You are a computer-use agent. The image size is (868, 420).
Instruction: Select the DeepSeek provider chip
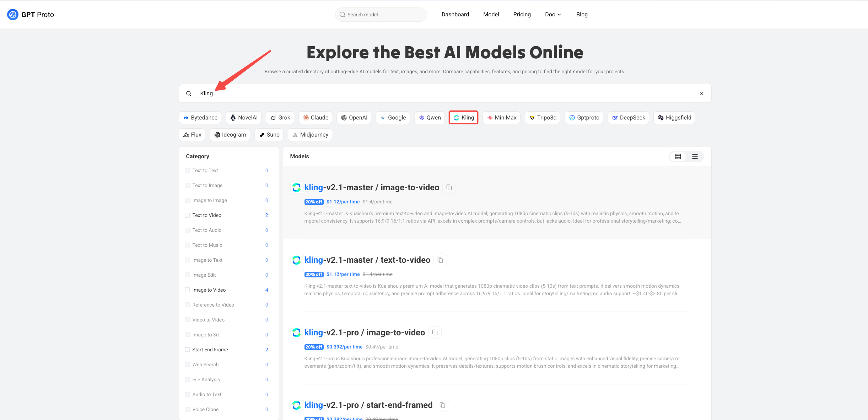pyautogui.click(x=628, y=118)
